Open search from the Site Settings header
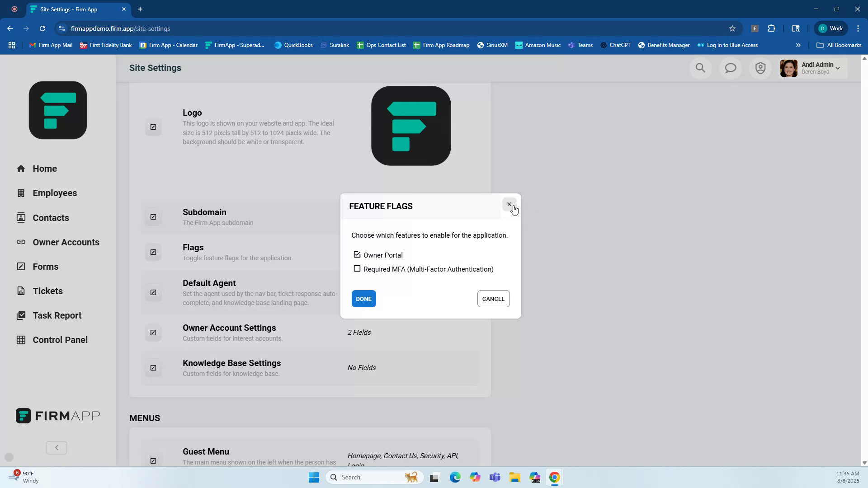The height and width of the screenshot is (488, 868). tap(700, 68)
